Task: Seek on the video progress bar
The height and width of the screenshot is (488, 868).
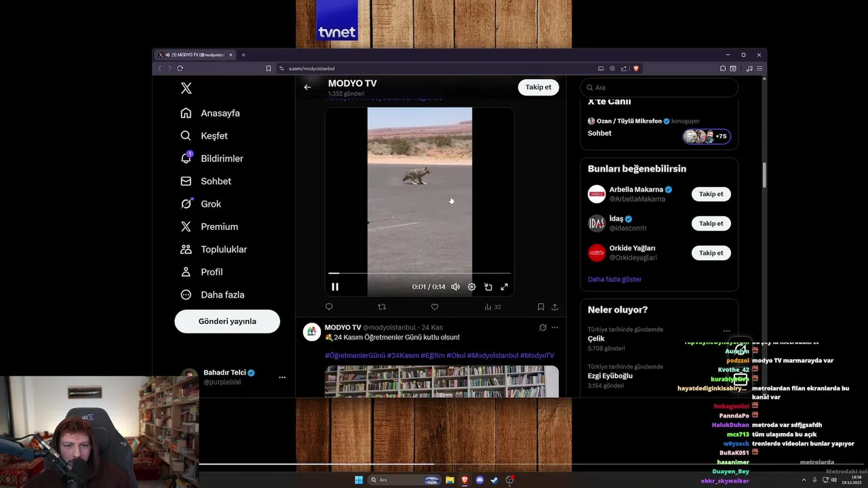Action: click(420, 273)
